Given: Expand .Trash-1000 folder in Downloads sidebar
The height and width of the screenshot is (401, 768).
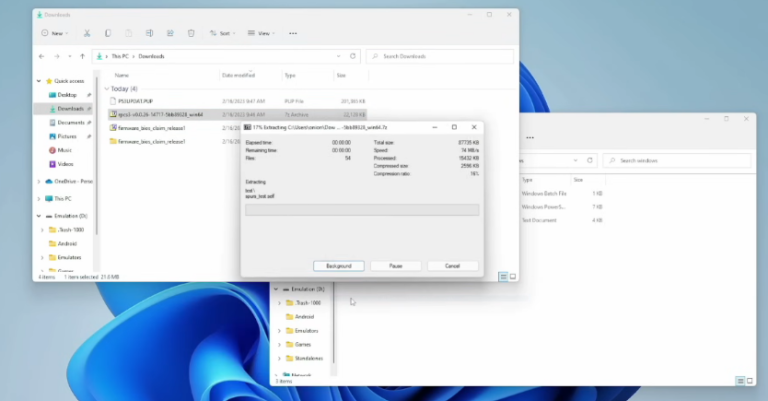Looking at the screenshot, I should (42, 230).
